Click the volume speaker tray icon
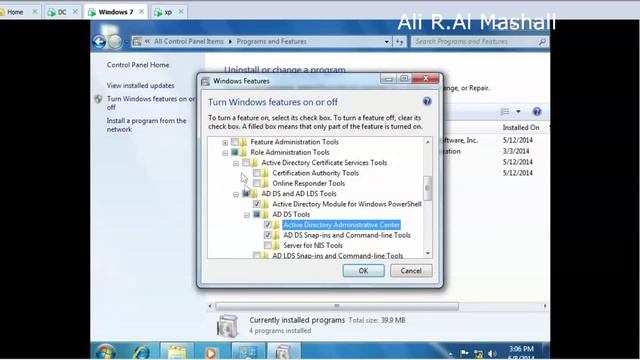The image size is (640, 360). [x=492, y=353]
